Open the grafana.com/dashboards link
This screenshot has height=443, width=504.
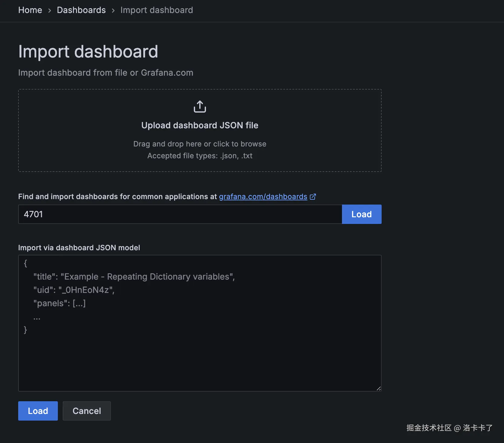pos(263,197)
